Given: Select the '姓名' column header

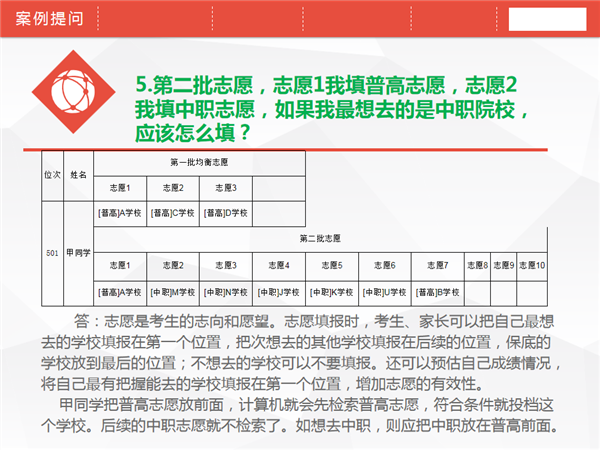Looking at the screenshot, I should click(x=78, y=175).
